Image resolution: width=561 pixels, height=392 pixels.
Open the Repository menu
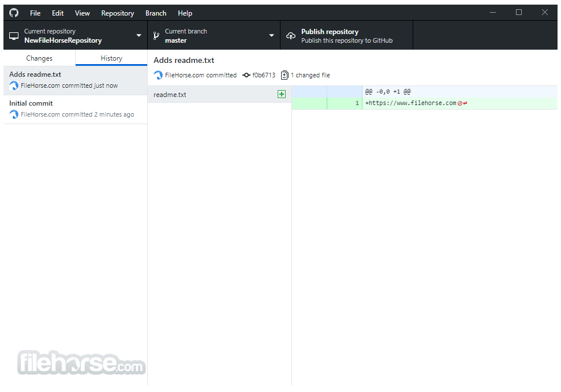(x=117, y=13)
